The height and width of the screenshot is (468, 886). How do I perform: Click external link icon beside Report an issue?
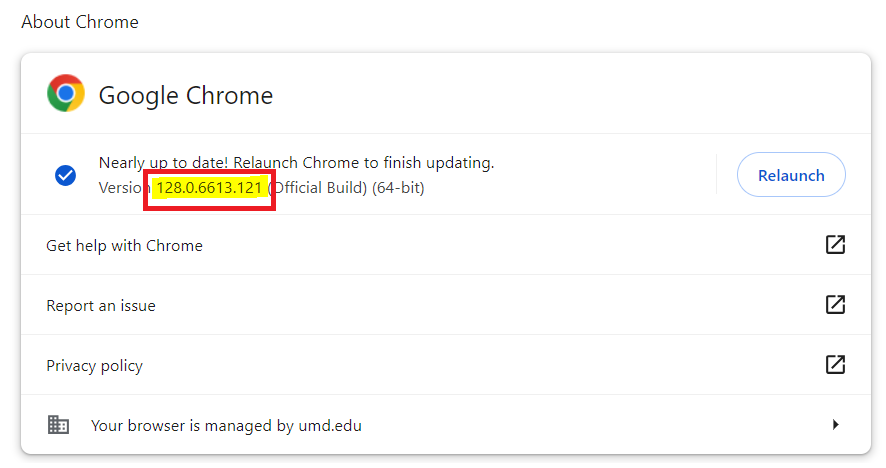[835, 305]
